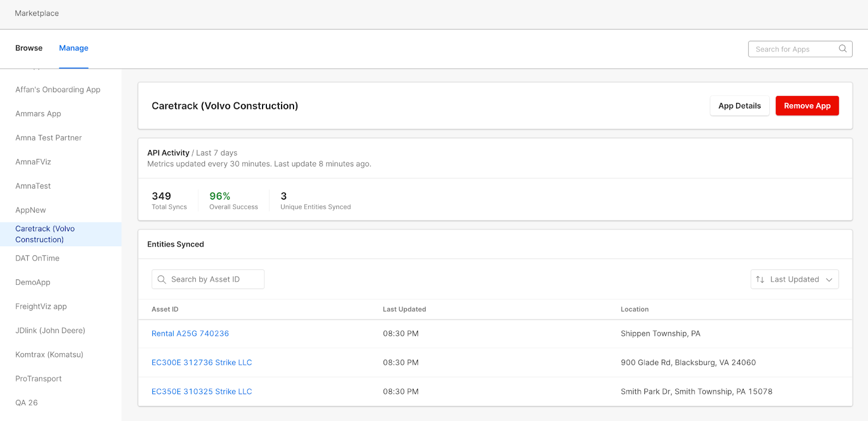868x421 pixels.
Task: Click the magnifier icon in Search for Apps
Action: [843, 49]
